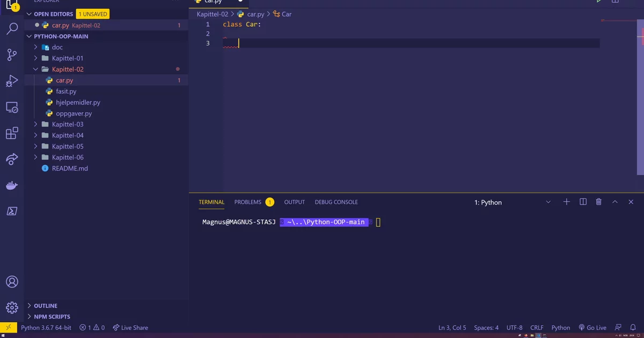The image size is (644, 338).
Task: Click the 1 UNSAVED badge
Action: (93, 14)
